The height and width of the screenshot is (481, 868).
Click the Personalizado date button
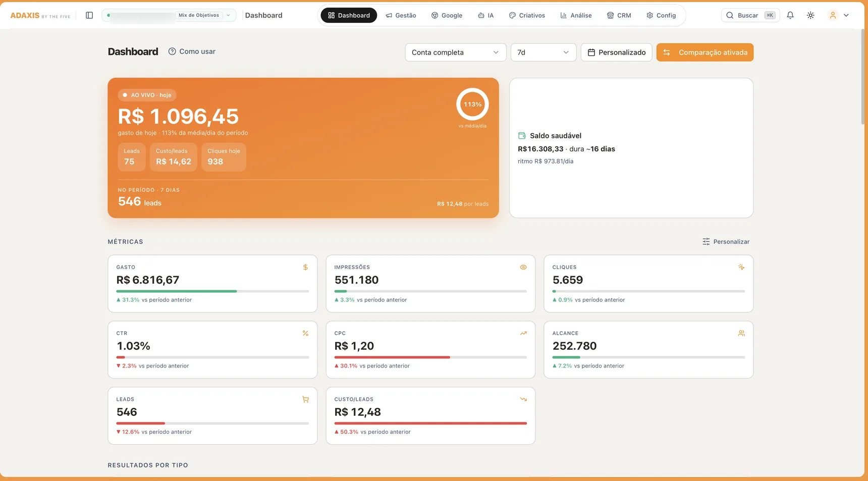(616, 52)
